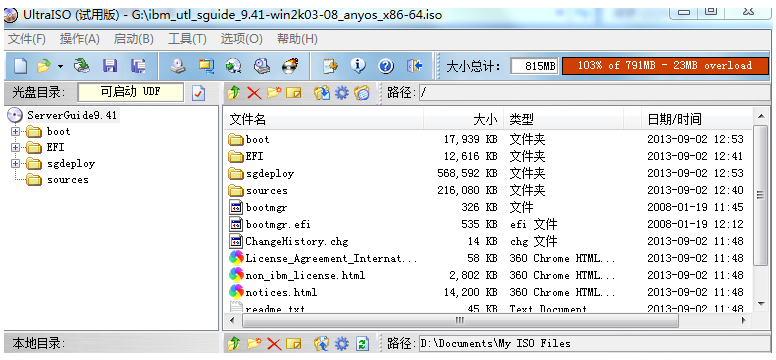
Task: Click the Compress ISO icon
Action: tap(205, 65)
